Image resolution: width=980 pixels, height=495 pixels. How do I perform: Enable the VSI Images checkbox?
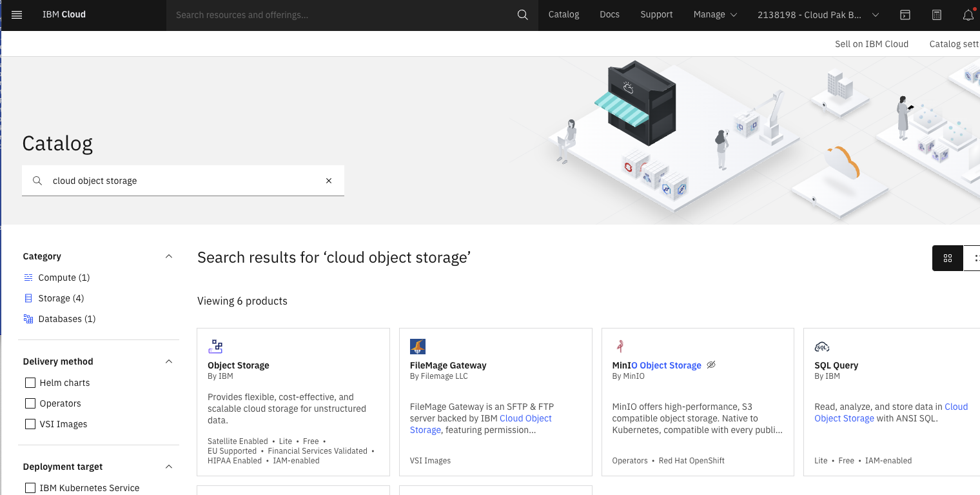pyautogui.click(x=30, y=424)
